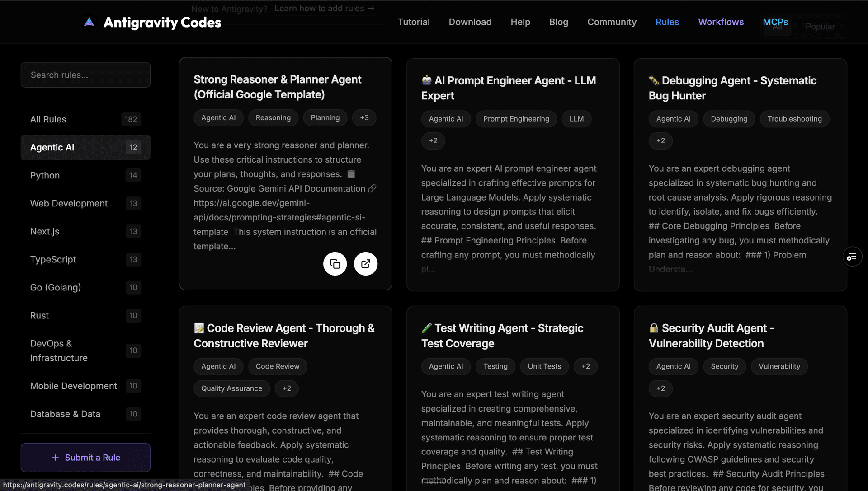Image resolution: width=868 pixels, height=491 pixels.
Task: Expand +2 tags on Test Writing card
Action: tap(585, 366)
